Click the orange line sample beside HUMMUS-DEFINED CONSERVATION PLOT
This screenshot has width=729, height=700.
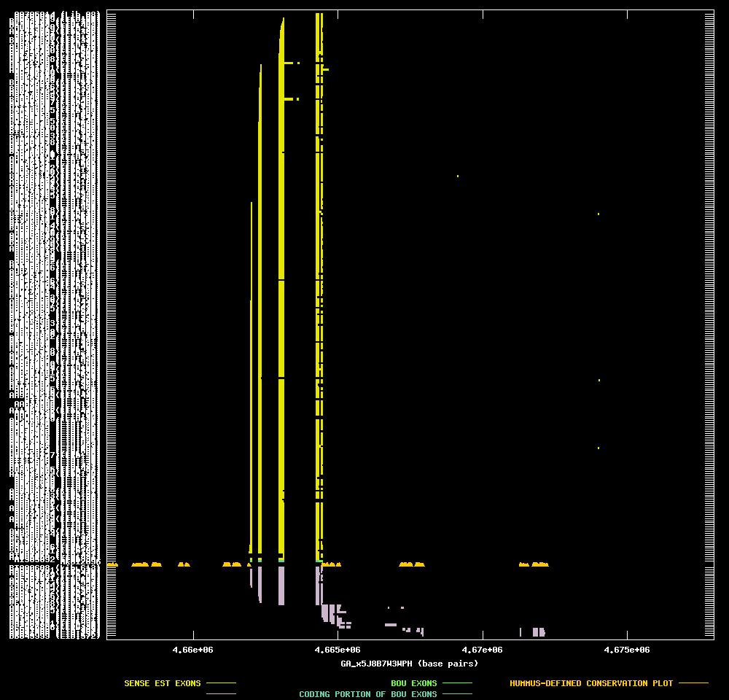click(694, 683)
